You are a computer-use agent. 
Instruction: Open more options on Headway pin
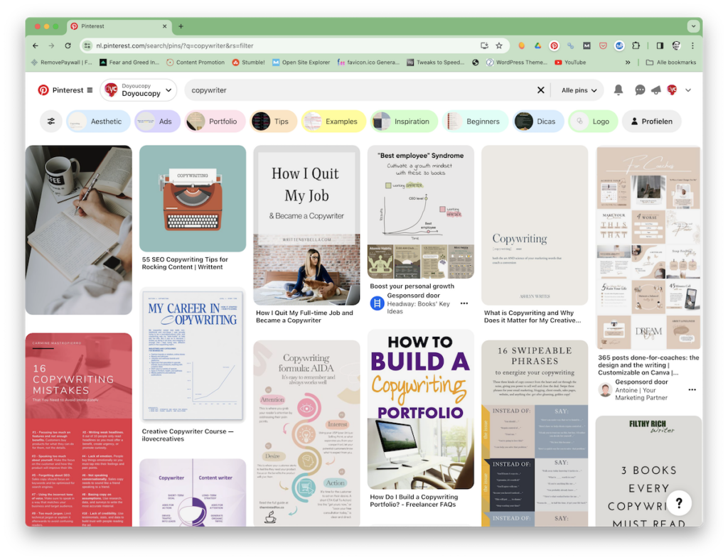pos(464,303)
